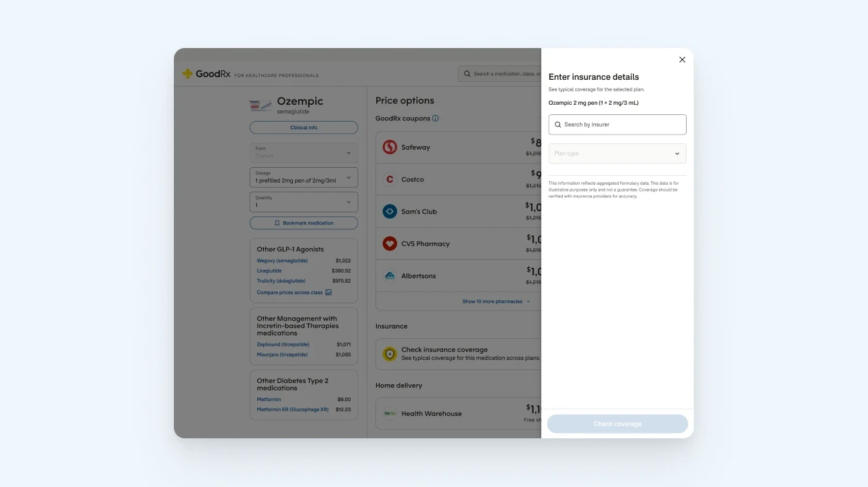
Task: Click the $380.92 Liraglutide price
Action: (x=341, y=271)
